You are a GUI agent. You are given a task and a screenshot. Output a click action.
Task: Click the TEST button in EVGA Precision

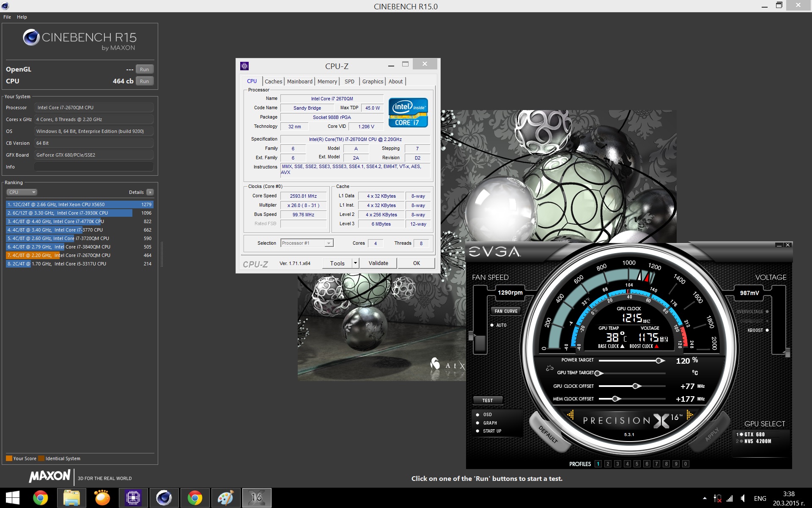488,400
